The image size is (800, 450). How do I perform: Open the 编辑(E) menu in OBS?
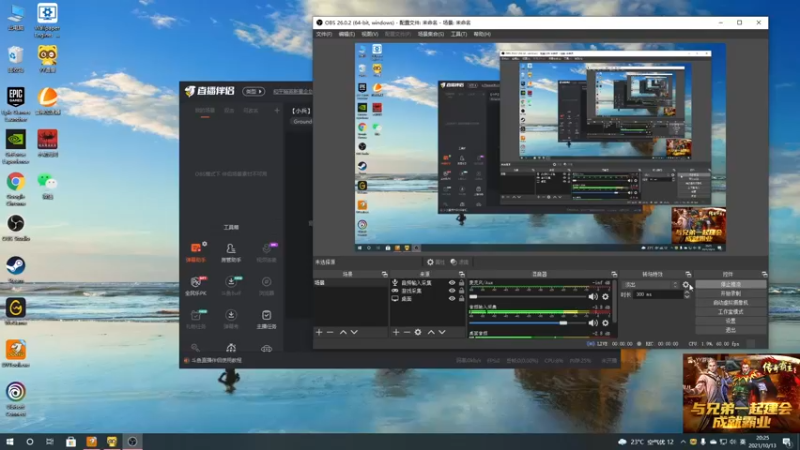click(x=346, y=34)
